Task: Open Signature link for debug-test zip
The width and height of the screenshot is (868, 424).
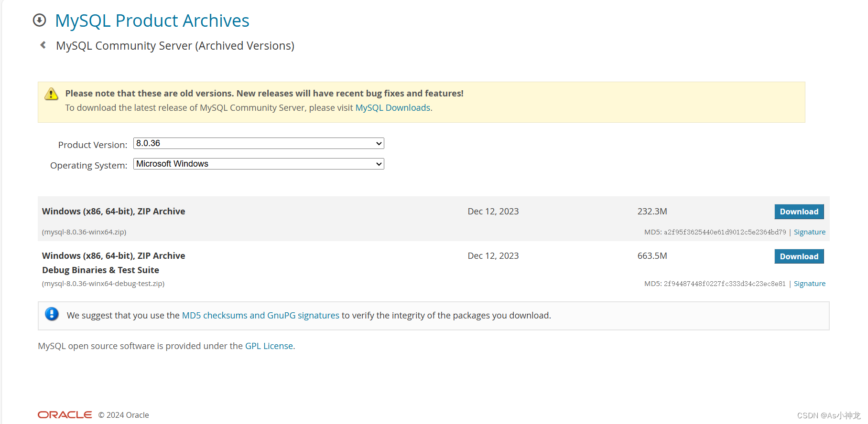Action: click(810, 284)
